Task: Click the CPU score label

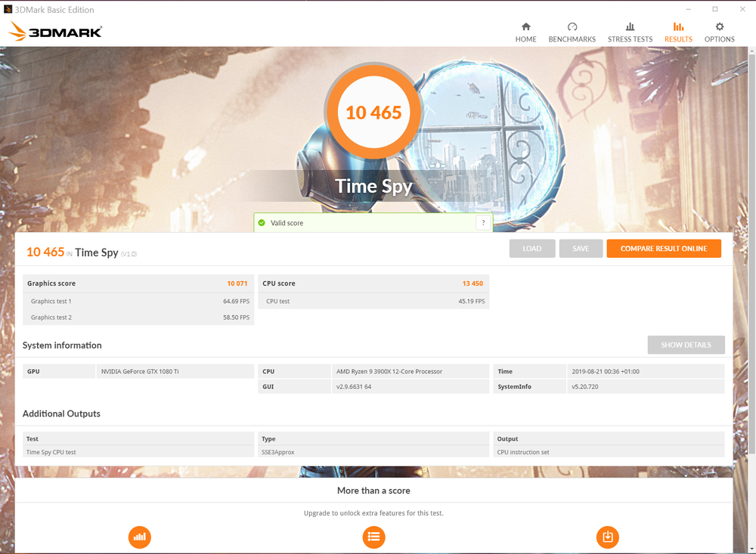Action: [279, 283]
